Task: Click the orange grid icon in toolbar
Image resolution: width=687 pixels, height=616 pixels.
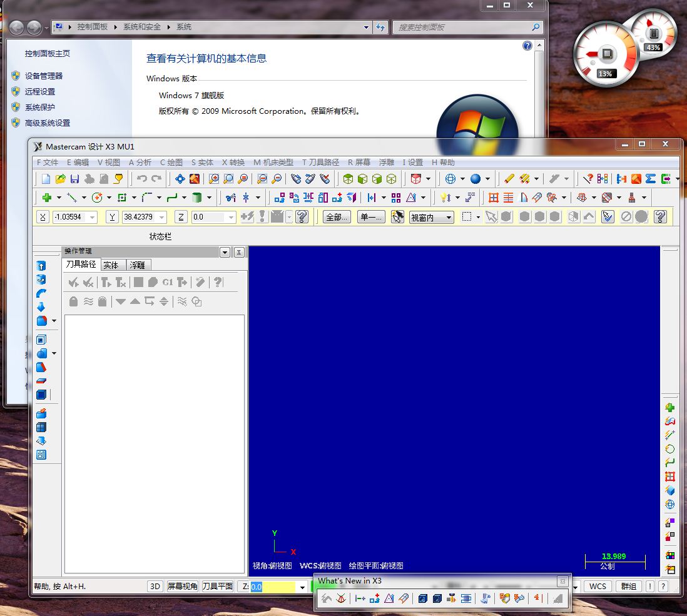Action: click(x=493, y=198)
